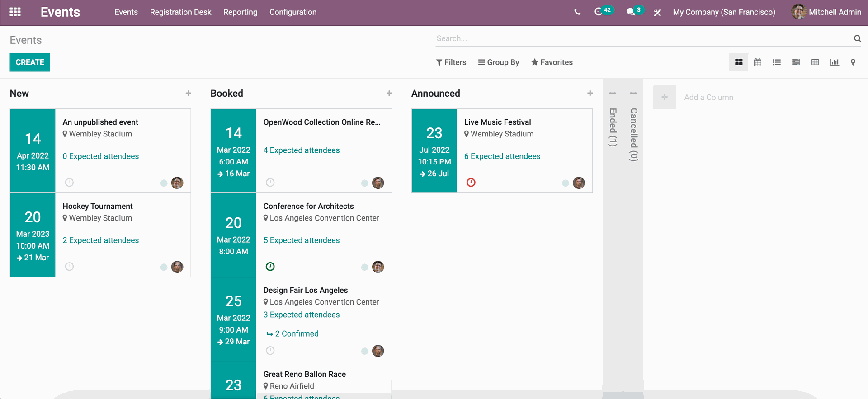Screen dimensions: 868x399
Task: Open My Company (San Francisco) switcher
Action: pyautogui.click(x=724, y=12)
